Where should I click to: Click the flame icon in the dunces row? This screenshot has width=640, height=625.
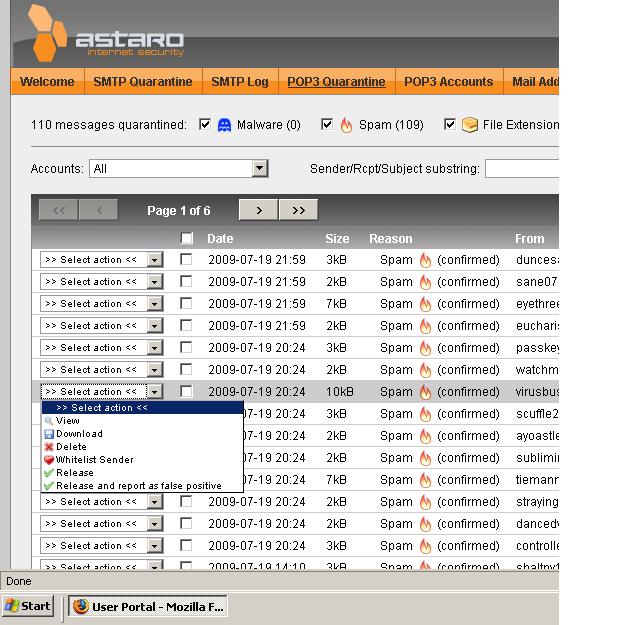click(x=425, y=260)
